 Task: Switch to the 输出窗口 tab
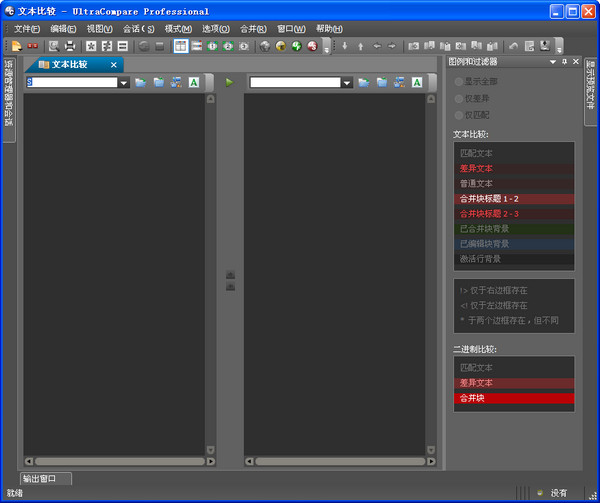(45, 478)
